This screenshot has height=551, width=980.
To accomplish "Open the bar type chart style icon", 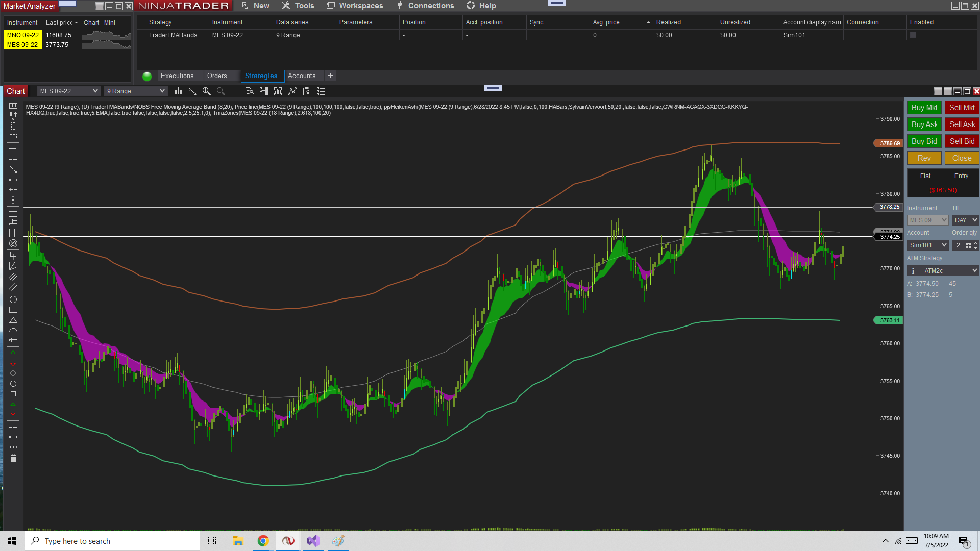I will coord(178,91).
